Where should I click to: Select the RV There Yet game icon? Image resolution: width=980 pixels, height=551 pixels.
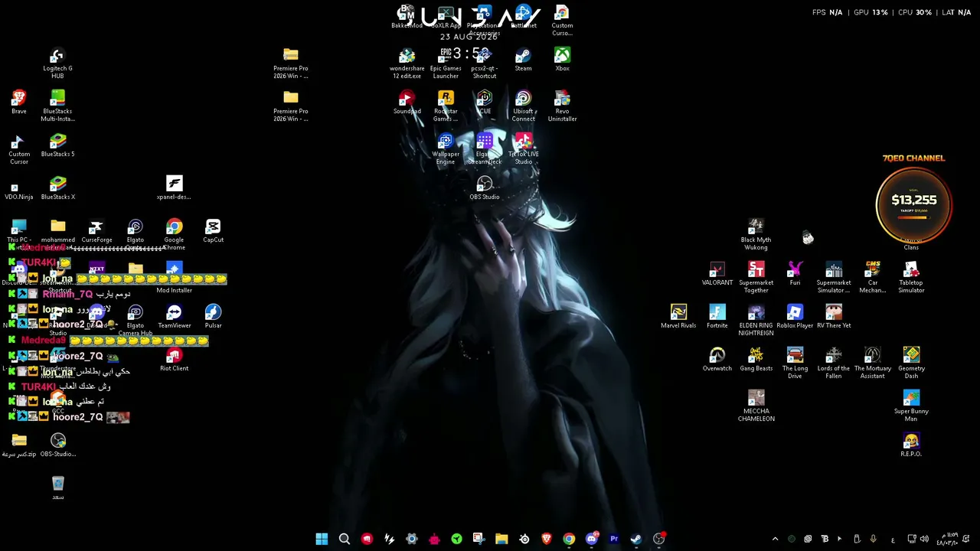(834, 317)
